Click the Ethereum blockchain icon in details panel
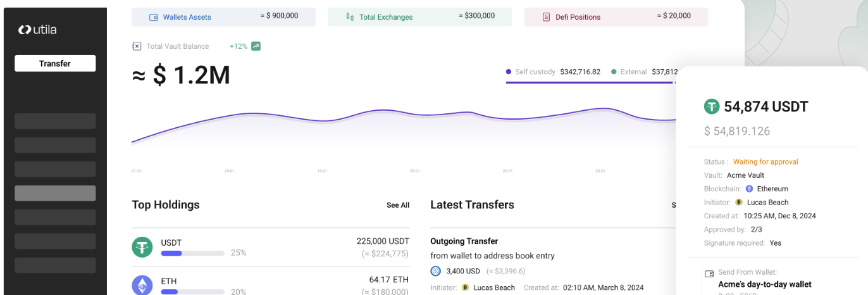The height and width of the screenshot is (295, 868). (749, 189)
